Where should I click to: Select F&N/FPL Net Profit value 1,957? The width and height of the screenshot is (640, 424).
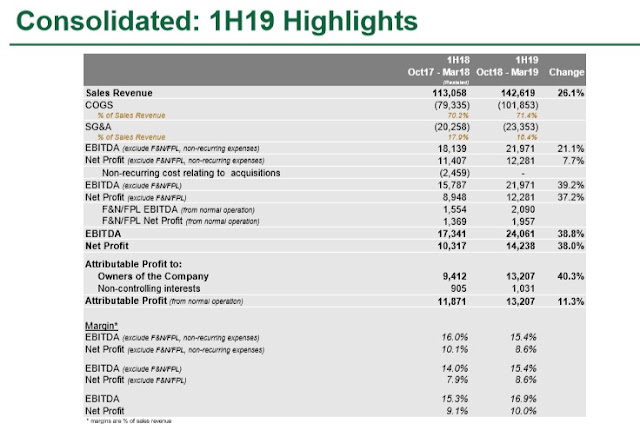tap(523, 222)
